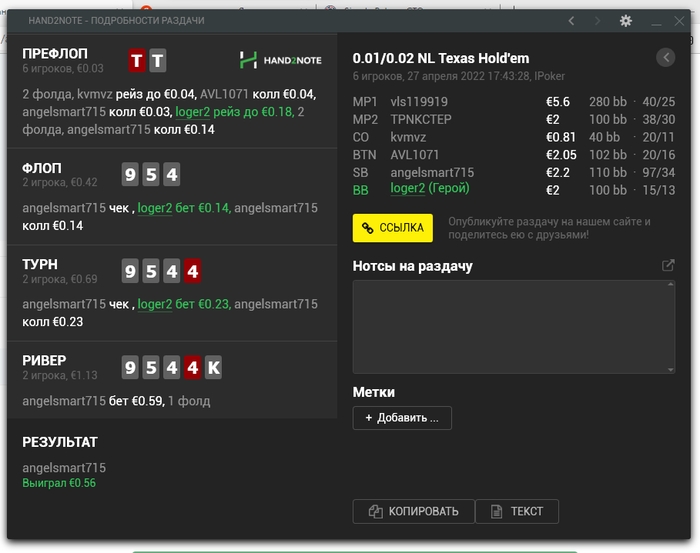Select player vls119919 in MP1 row
The image size is (700, 553).
pos(418,102)
